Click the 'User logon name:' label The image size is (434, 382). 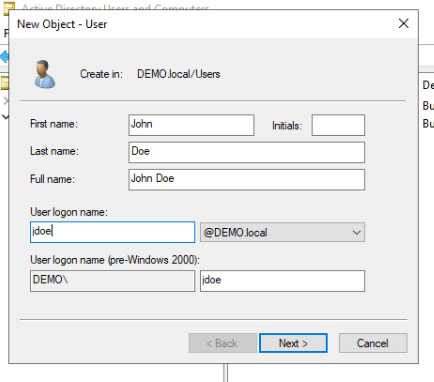(x=69, y=212)
